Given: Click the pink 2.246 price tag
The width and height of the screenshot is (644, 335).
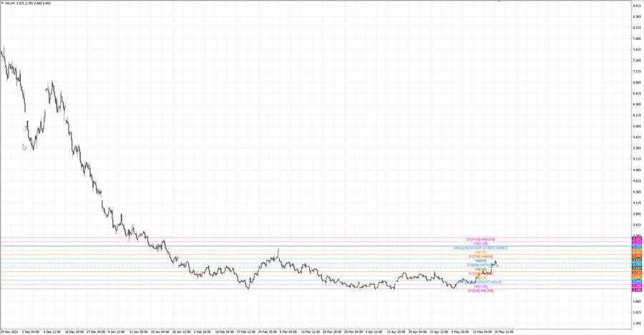Looking at the screenshot, I should pyautogui.click(x=637, y=286).
